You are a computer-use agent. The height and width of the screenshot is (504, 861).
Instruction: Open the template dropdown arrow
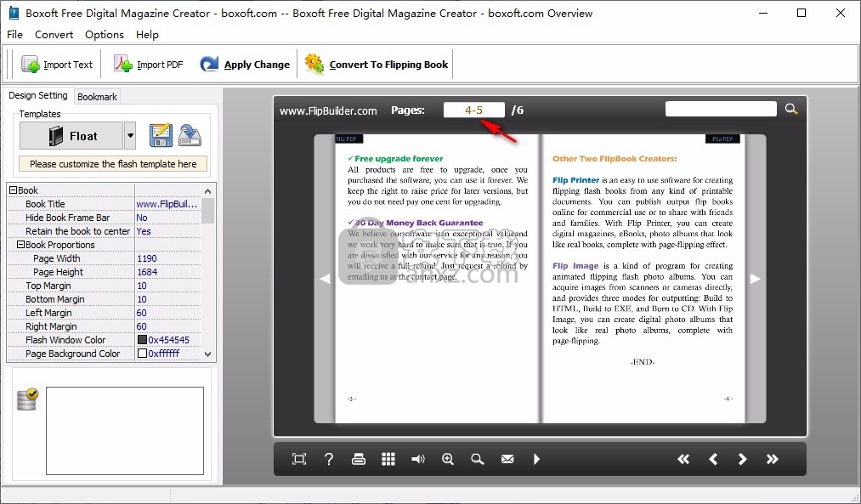click(130, 136)
